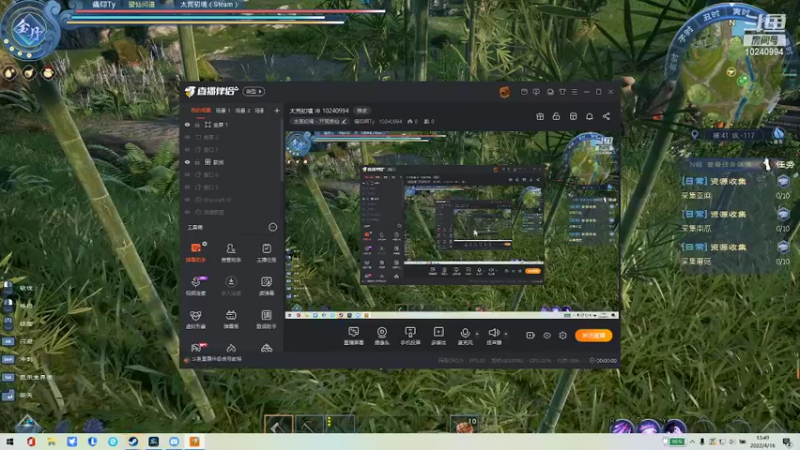Image resolution: width=800 pixels, height=450 pixels.
Task: Click the sources list vertical scrollbar
Action: pos(282,151)
